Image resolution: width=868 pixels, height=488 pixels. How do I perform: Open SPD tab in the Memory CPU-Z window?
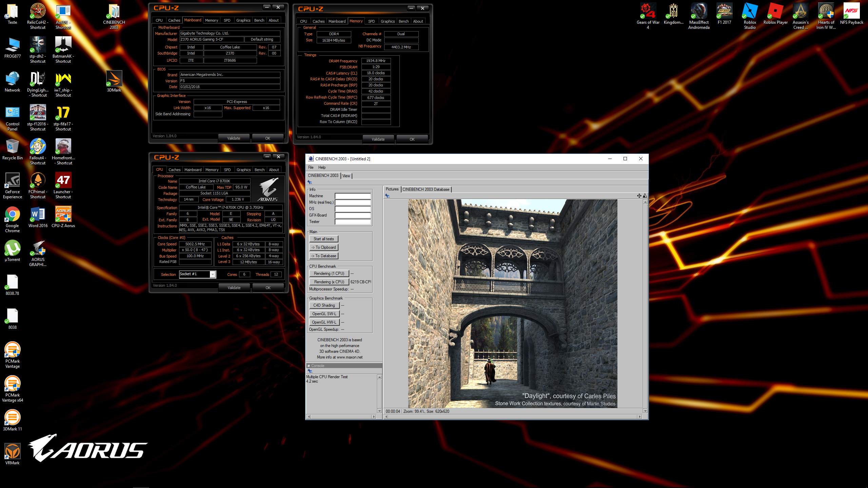pyautogui.click(x=371, y=21)
